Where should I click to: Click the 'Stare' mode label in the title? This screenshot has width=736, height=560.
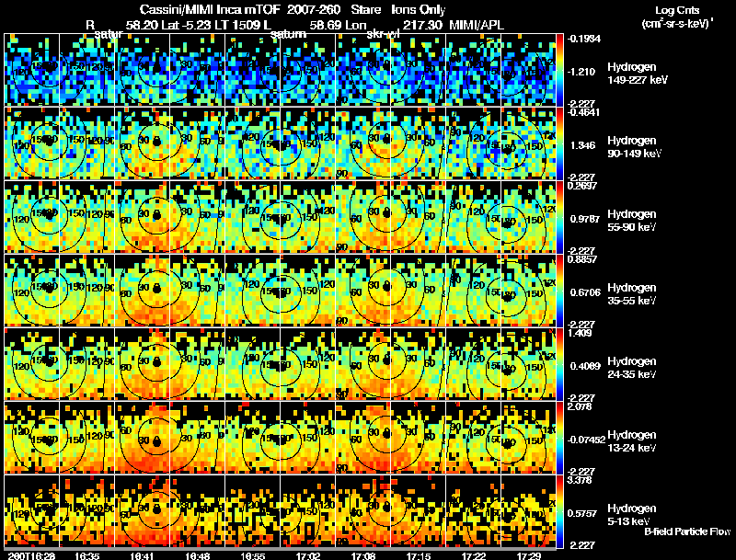coord(365,9)
